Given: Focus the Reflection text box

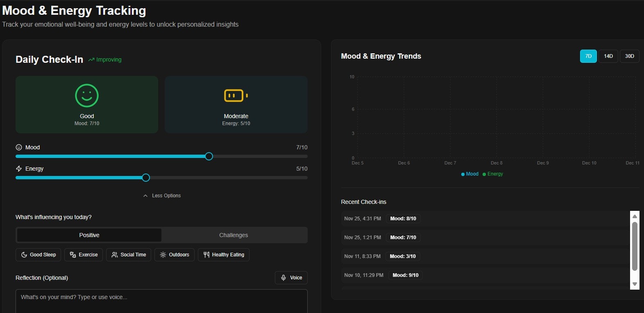Looking at the screenshot, I should [x=161, y=301].
